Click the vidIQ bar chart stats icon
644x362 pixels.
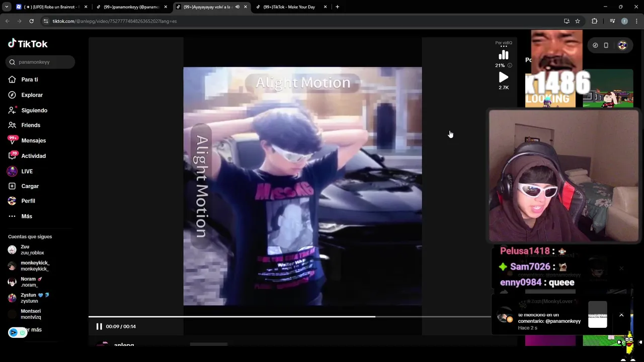[x=503, y=55]
